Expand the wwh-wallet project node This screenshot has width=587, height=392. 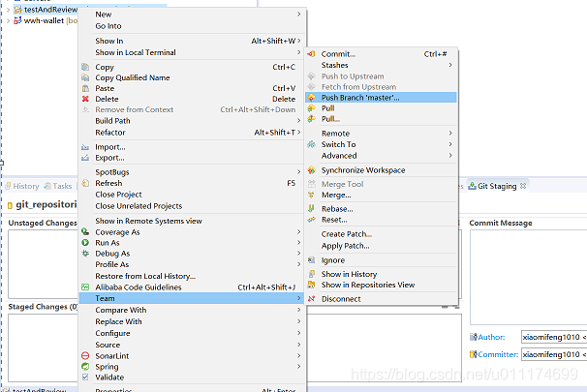pyautogui.click(x=8, y=20)
